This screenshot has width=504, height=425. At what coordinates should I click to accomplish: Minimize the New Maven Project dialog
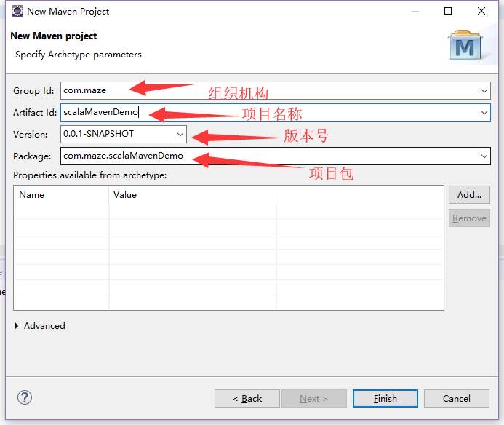414,11
